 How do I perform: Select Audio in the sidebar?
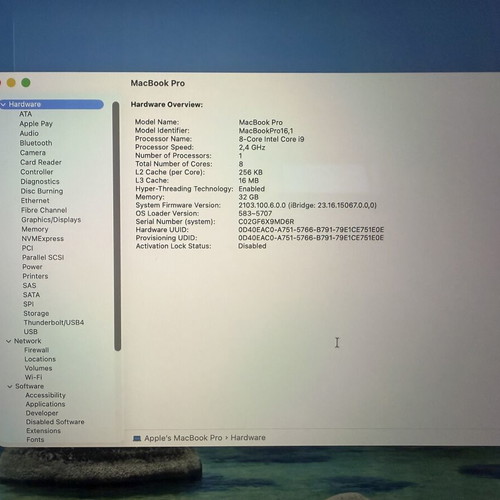tap(29, 133)
